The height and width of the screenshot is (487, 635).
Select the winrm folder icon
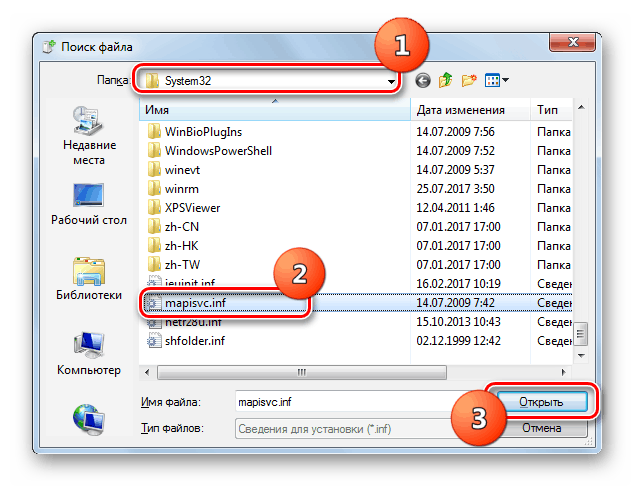point(154,189)
